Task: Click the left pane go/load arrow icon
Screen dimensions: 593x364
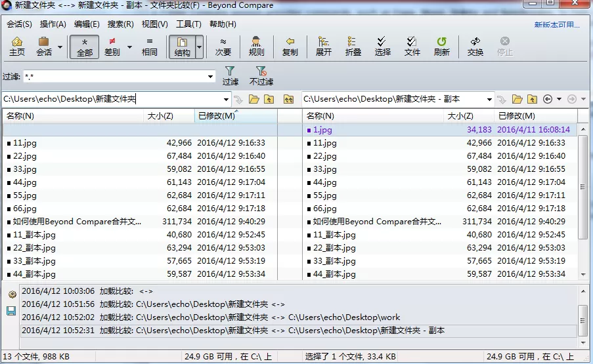Action: click(238, 100)
